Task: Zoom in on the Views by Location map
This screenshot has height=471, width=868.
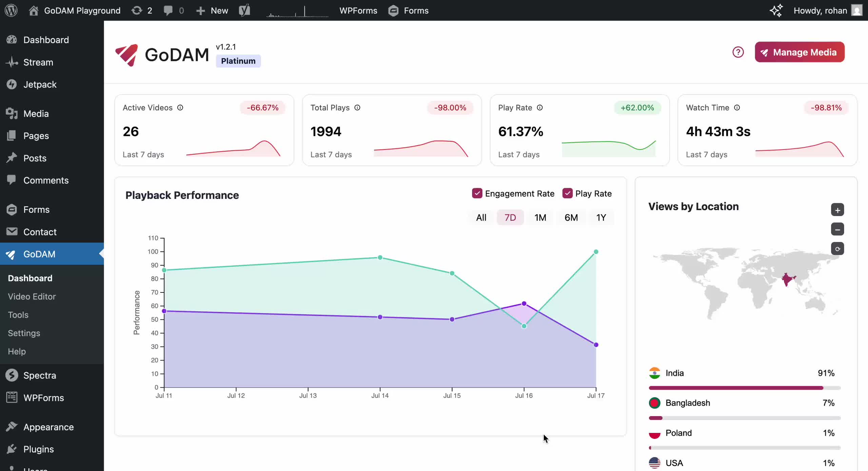Action: pyautogui.click(x=837, y=210)
